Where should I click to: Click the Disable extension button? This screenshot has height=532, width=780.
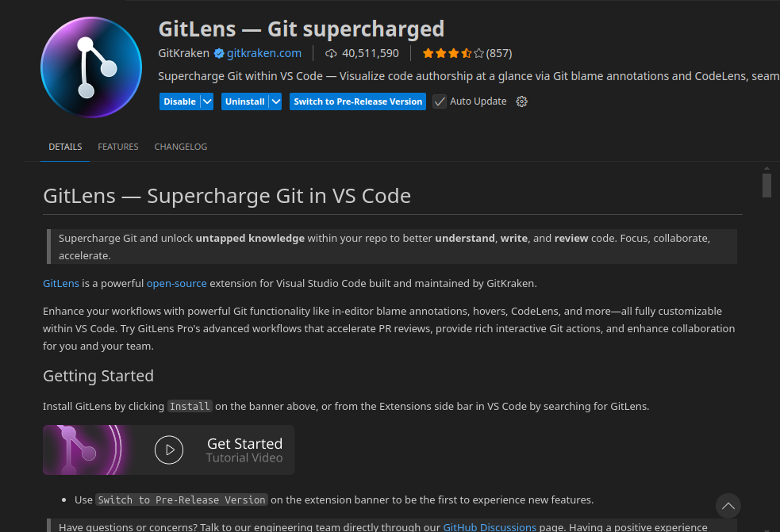click(179, 101)
